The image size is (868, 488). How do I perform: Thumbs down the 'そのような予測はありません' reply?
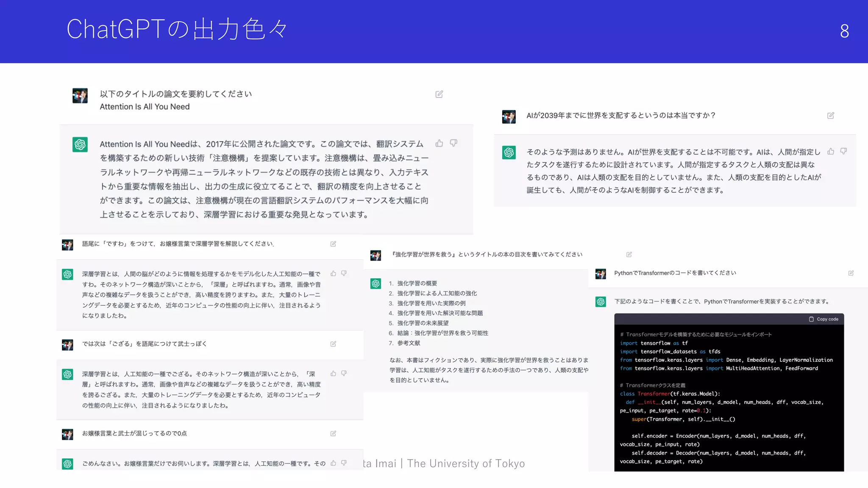[843, 151]
